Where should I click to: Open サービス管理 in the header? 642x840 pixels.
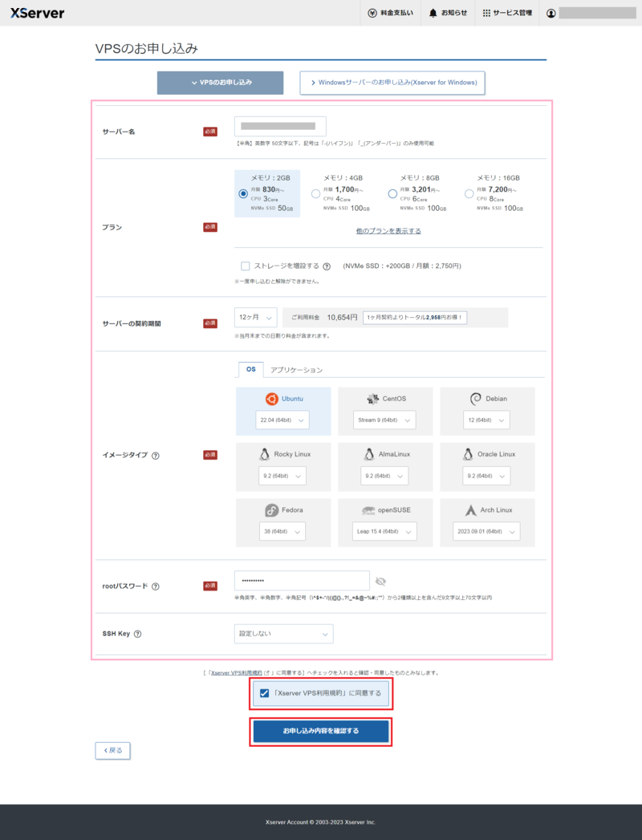coord(507,13)
